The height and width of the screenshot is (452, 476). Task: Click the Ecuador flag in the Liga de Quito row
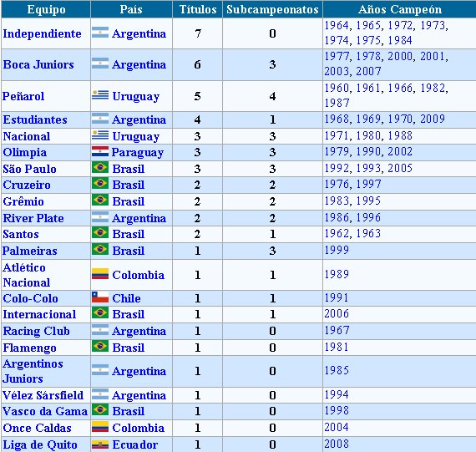point(100,444)
